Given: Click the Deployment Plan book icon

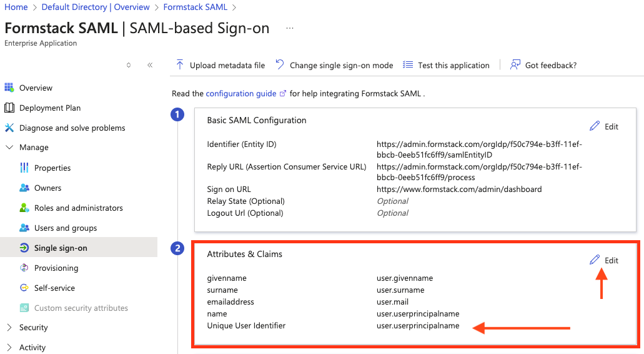Looking at the screenshot, I should (9, 108).
